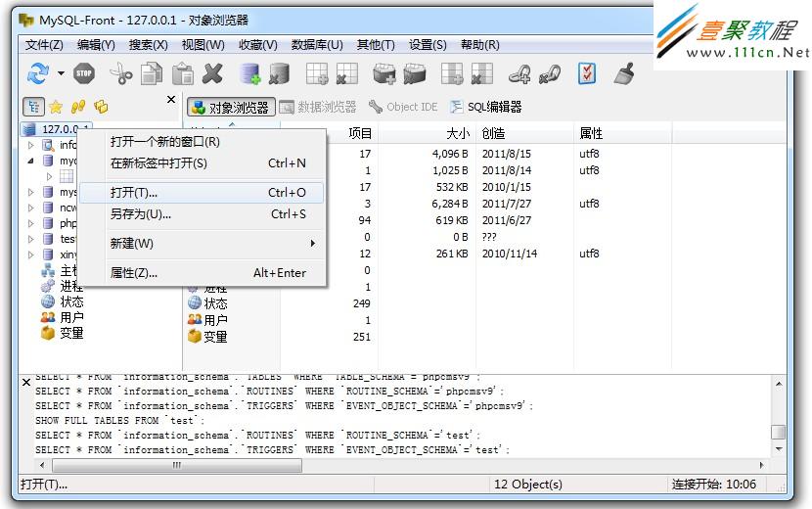This screenshot has width=812, height=509.
Task: Expand the ncw database tree node
Action: click(30, 208)
